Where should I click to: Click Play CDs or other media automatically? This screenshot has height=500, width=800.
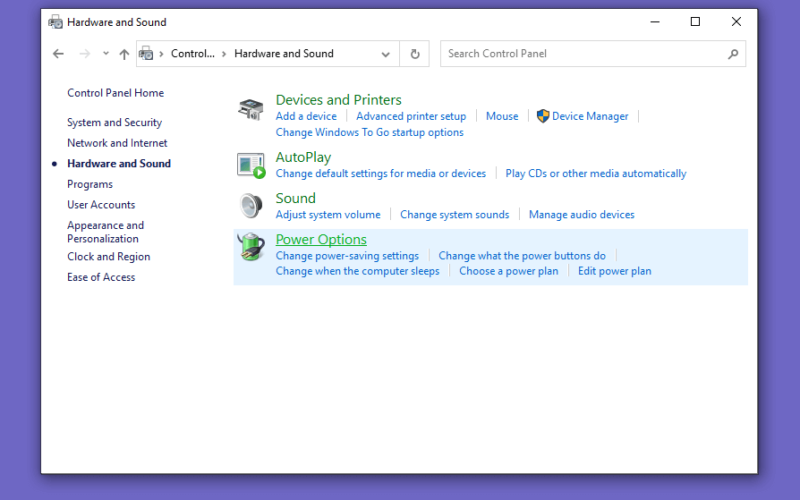[596, 173]
